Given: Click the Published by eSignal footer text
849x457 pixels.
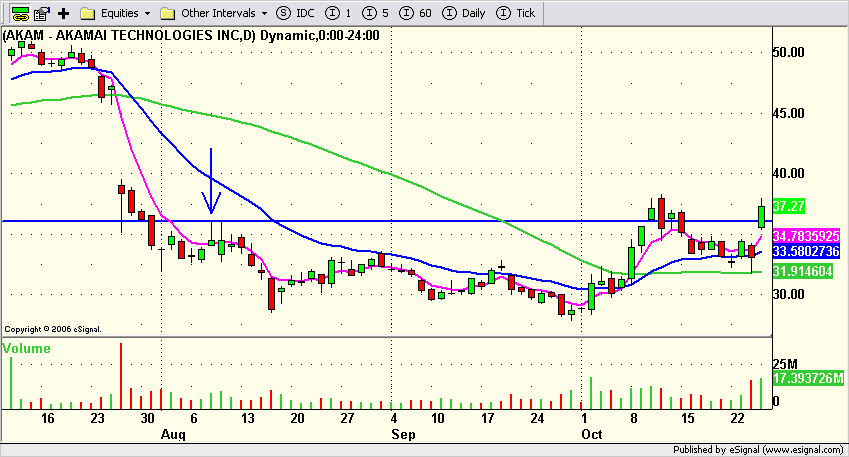Looking at the screenshot, I should pos(758,449).
